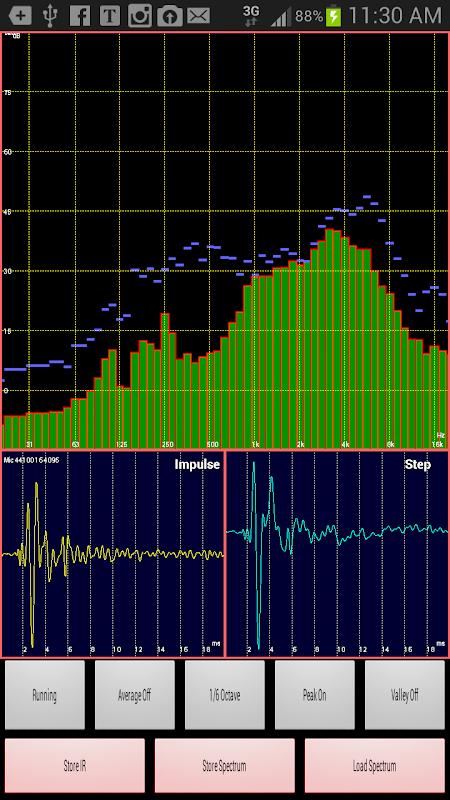Image resolution: width=450 pixels, height=800 pixels.
Task: Tap the 1k frequency axis label
Action: [255, 444]
